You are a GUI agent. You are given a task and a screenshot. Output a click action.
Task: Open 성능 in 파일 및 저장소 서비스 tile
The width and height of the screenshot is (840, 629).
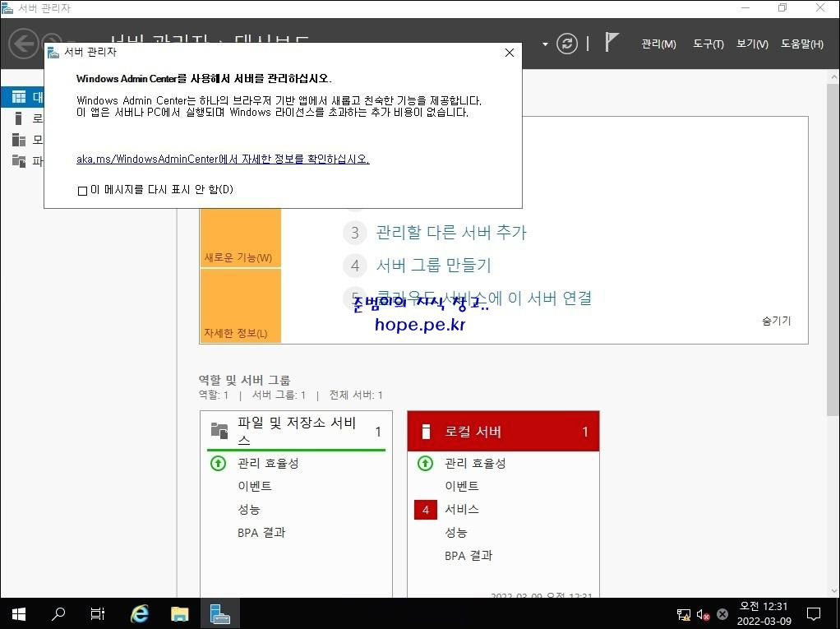(x=248, y=510)
